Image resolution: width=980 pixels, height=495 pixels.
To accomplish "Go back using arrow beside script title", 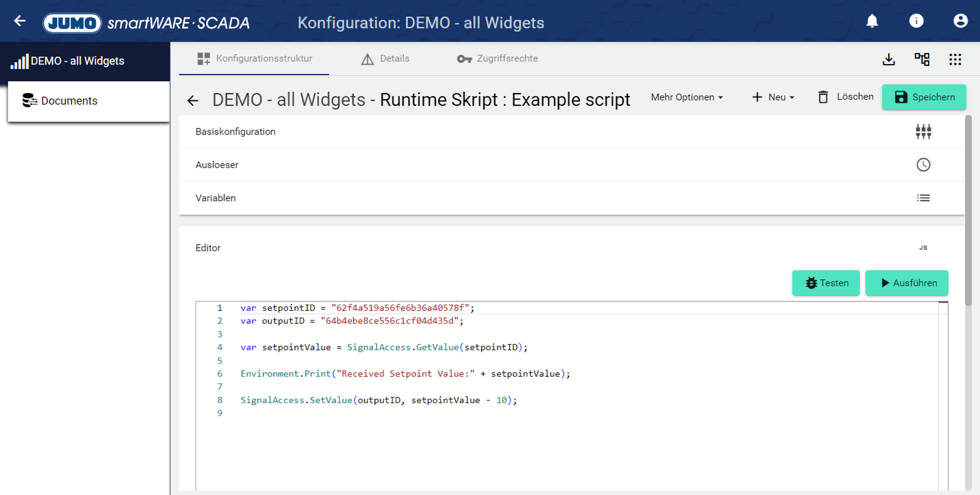I will [x=193, y=101].
